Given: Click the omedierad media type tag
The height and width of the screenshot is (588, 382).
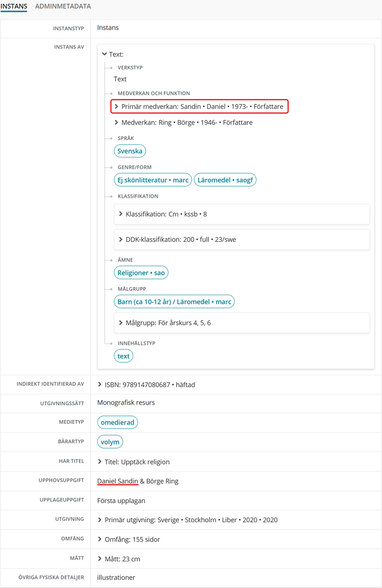Looking at the screenshot, I should click(x=117, y=422).
